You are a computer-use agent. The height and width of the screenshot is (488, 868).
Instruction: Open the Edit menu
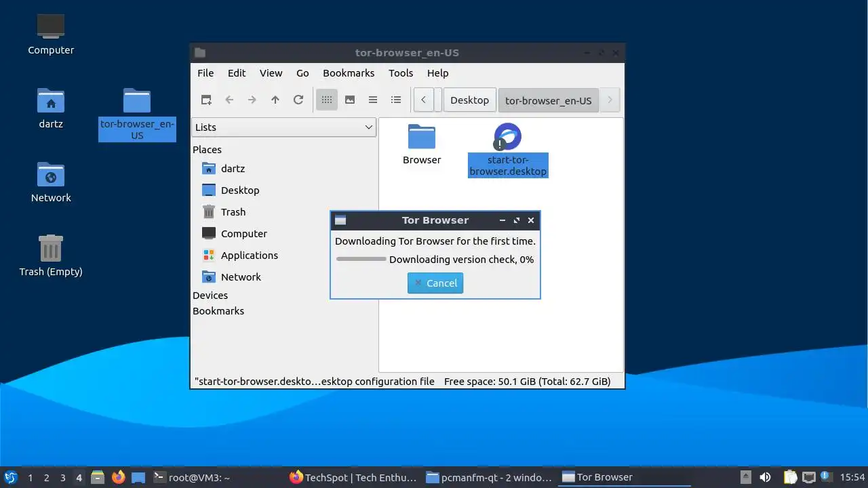pyautogui.click(x=237, y=73)
